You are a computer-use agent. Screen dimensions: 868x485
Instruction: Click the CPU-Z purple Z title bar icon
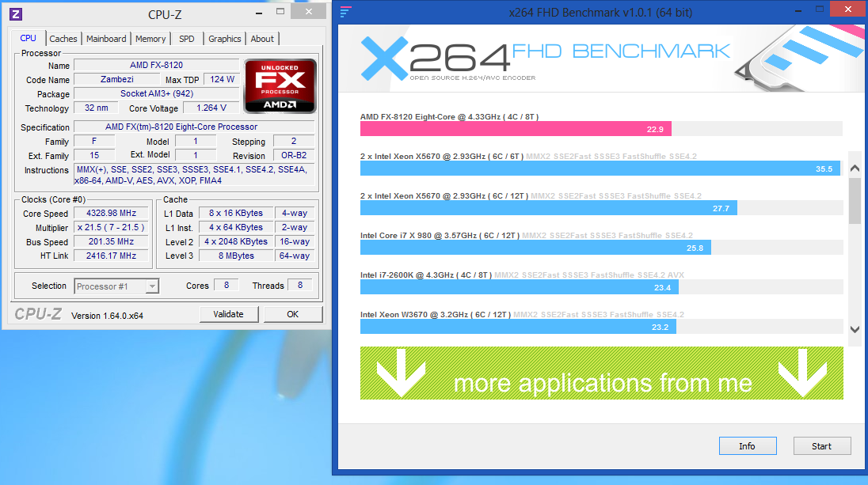(x=16, y=13)
